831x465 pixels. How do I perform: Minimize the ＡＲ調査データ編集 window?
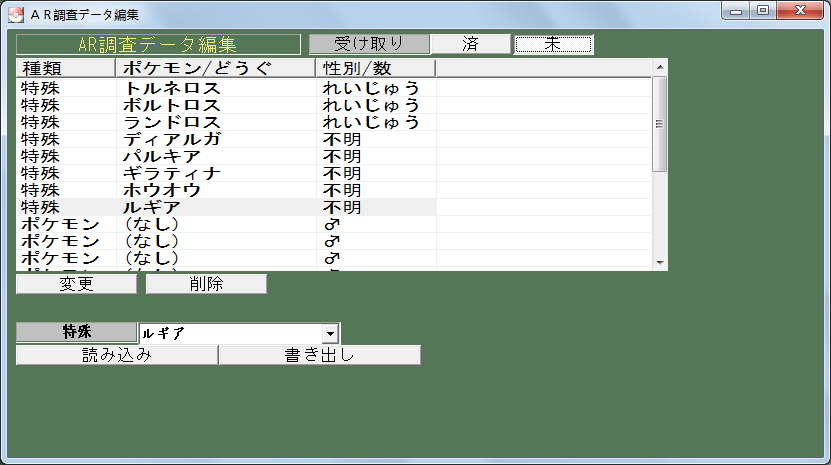click(736, 11)
